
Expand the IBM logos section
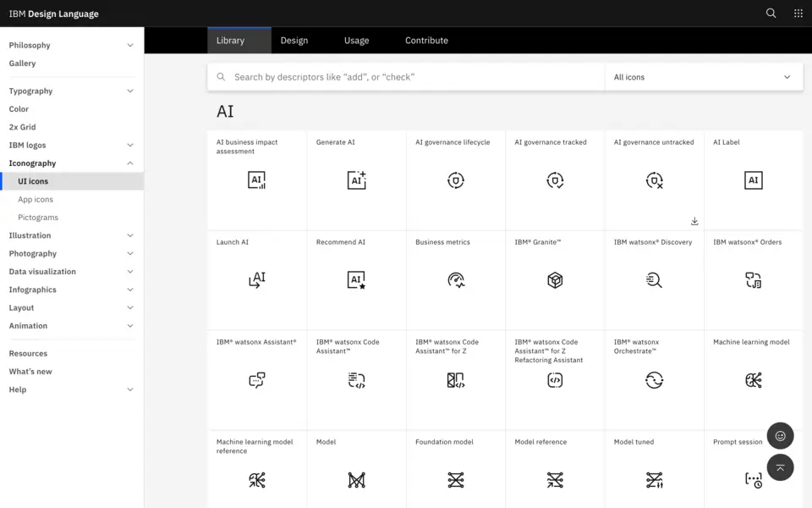(71, 145)
